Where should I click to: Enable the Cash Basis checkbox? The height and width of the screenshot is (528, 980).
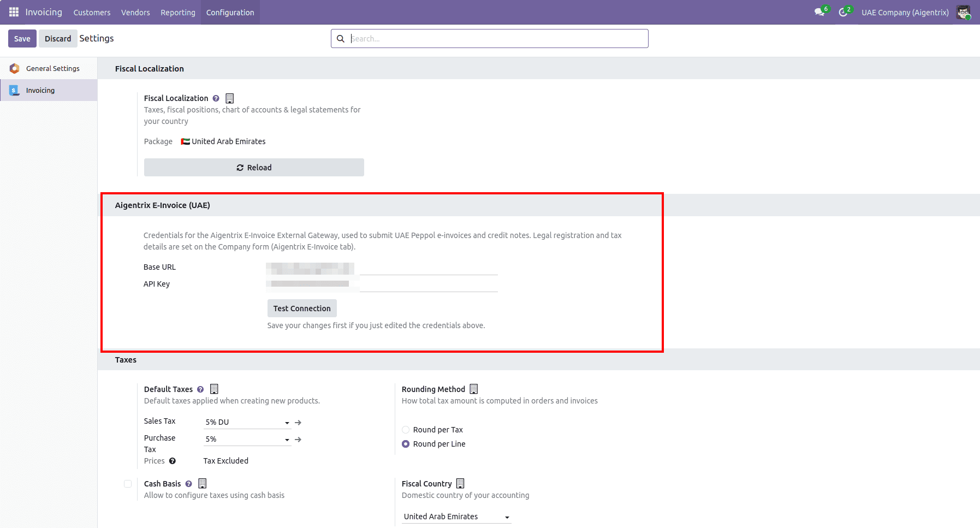(x=128, y=484)
